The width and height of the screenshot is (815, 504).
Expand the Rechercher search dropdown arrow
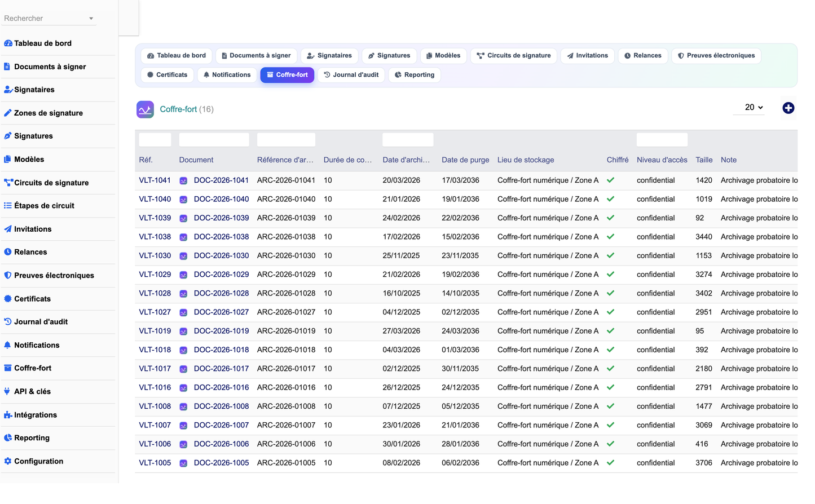(91, 19)
